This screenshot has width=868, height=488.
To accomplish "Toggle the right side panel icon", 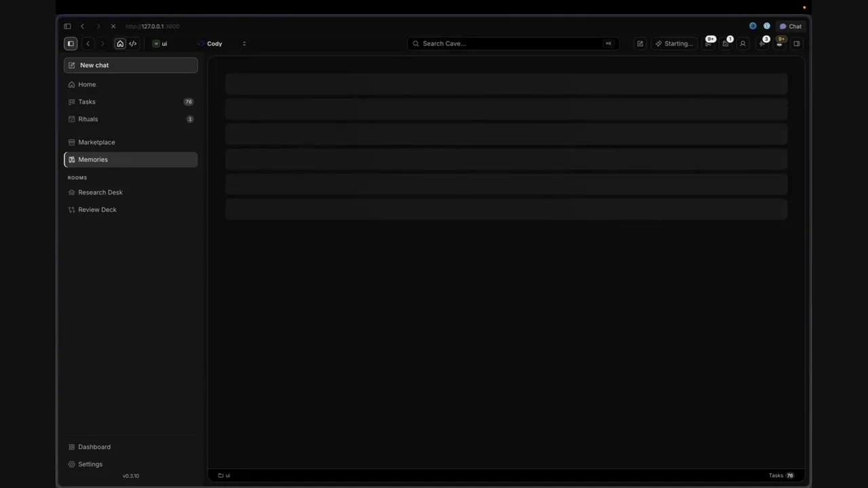I will pyautogui.click(x=797, y=43).
